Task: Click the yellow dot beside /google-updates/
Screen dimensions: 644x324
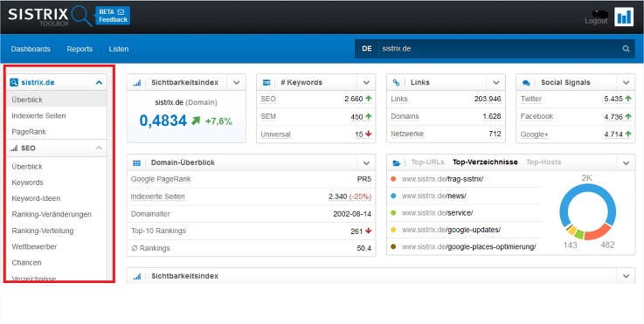Action: (x=393, y=230)
